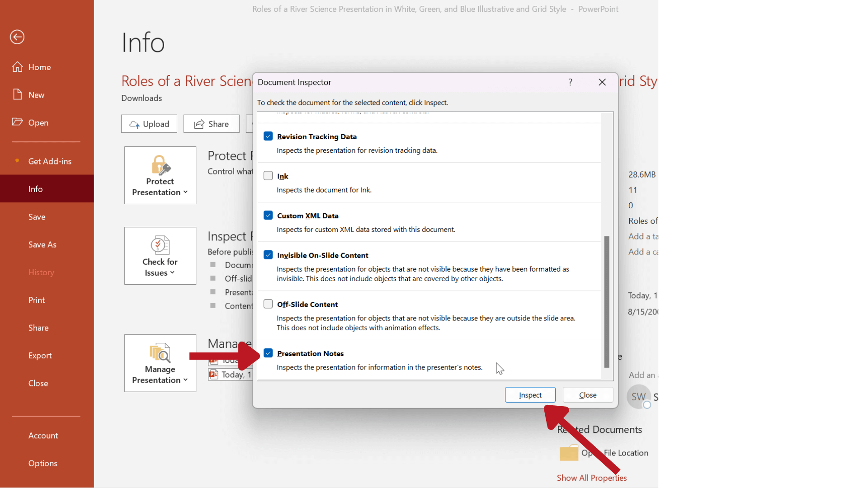The height and width of the screenshot is (488, 868).
Task: Toggle the Revision Tracking Data checkbox
Action: coord(268,136)
